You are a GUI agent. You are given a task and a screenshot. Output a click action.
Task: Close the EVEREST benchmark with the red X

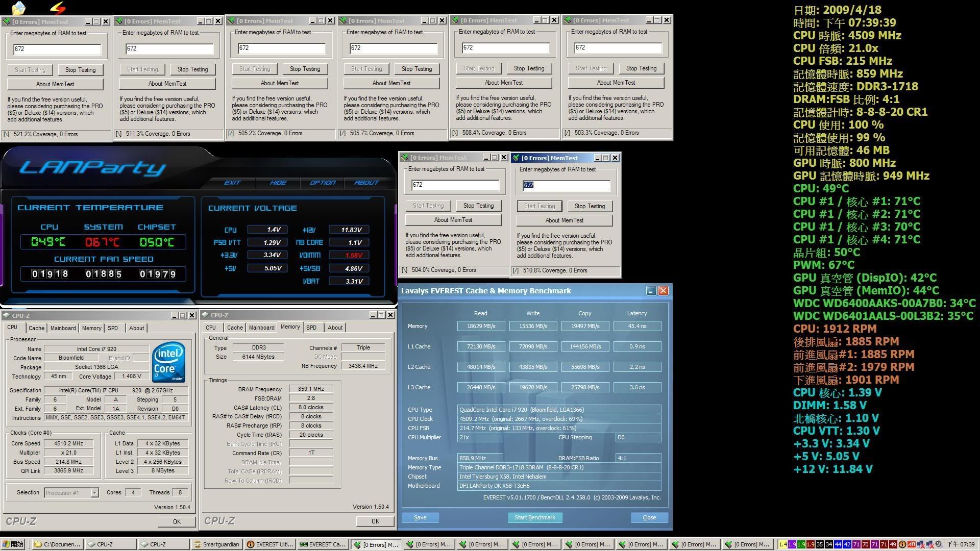tap(663, 291)
